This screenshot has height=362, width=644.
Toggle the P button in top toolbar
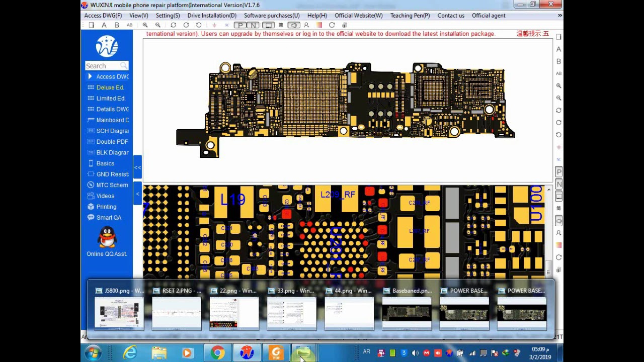point(240,25)
